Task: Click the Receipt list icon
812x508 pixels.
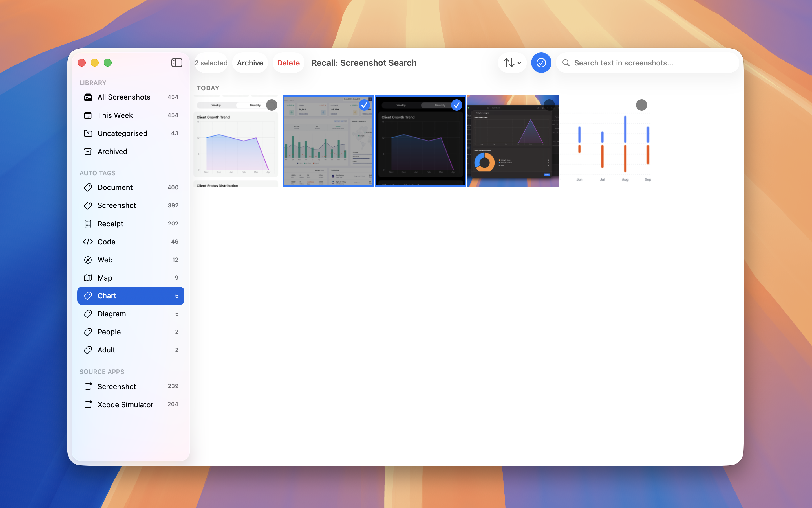Action: [88, 224]
